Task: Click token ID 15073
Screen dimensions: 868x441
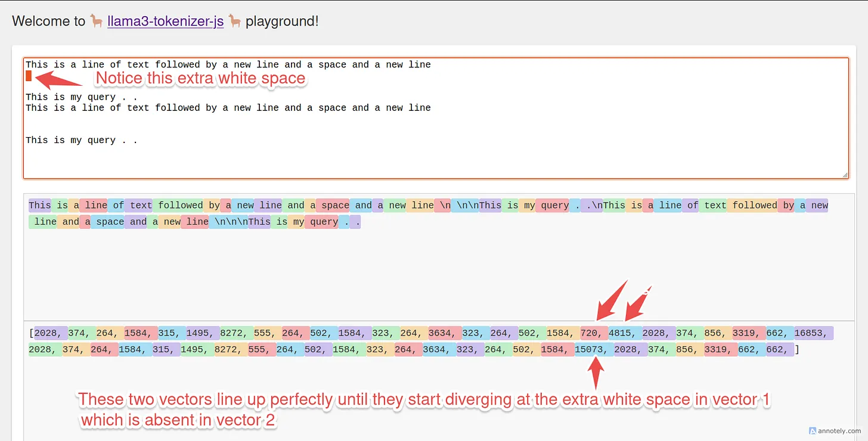Action: tap(594, 350)
